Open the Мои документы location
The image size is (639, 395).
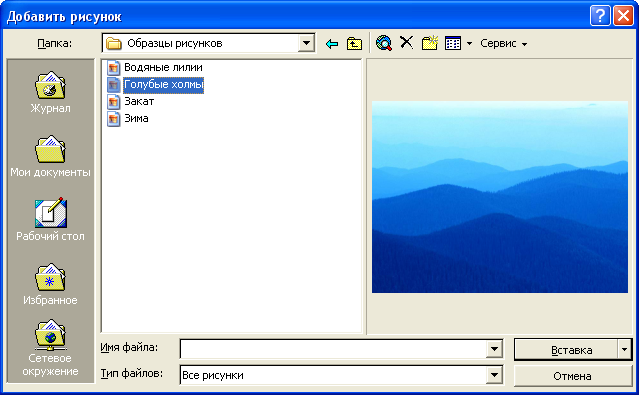[x=51, y=157]
